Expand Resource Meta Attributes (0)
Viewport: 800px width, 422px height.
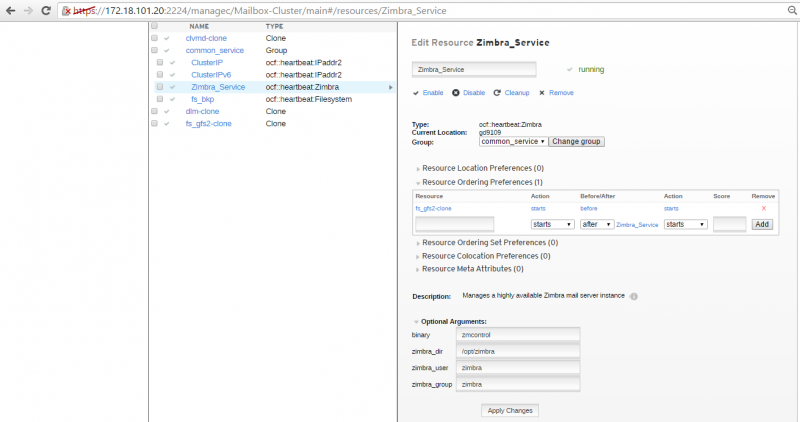(470, 269)
